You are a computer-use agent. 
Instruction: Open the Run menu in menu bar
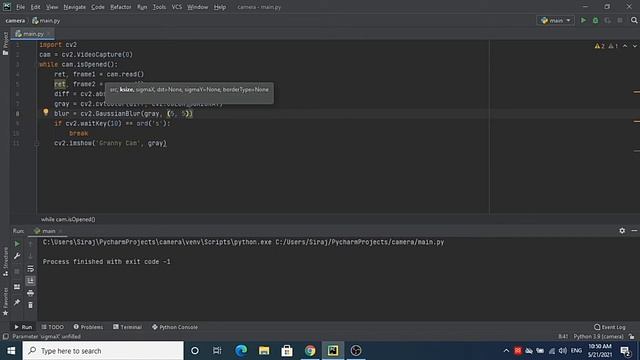pyautogui.click(x=142, y=7)
